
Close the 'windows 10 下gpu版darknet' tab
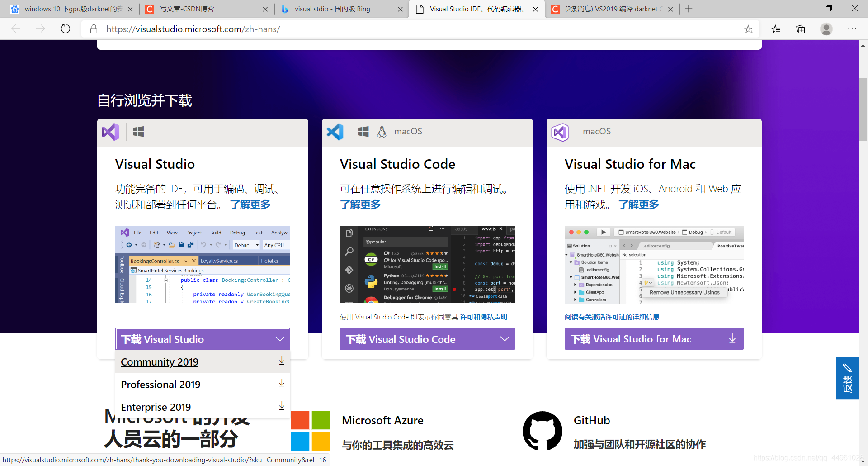[x=130, y=9]
